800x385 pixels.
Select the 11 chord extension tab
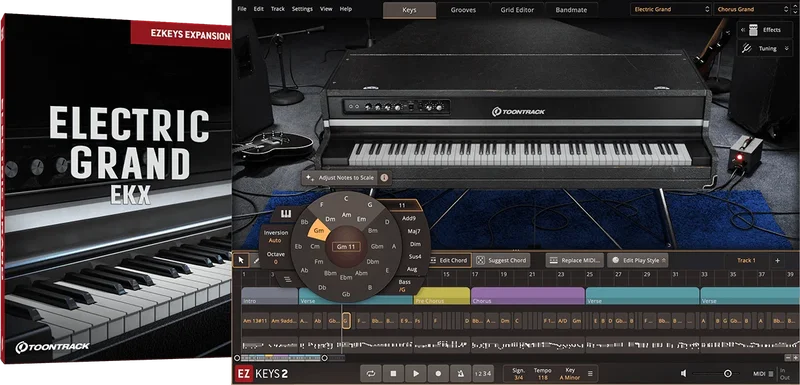(x=402, y=206)
